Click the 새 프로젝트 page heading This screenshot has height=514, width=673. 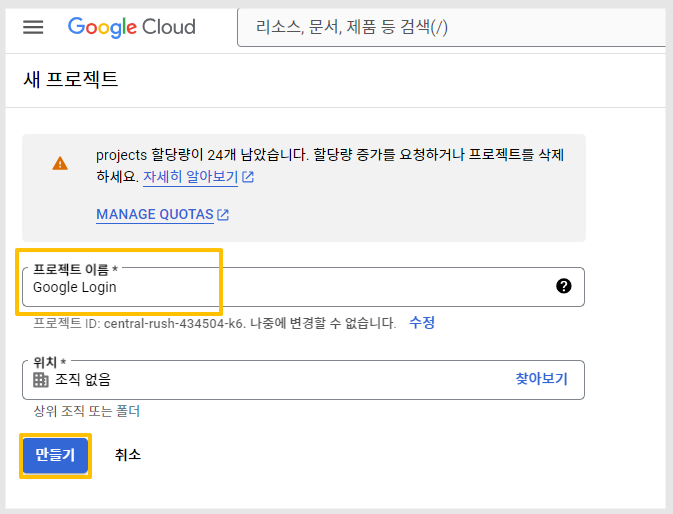point(71,80)
